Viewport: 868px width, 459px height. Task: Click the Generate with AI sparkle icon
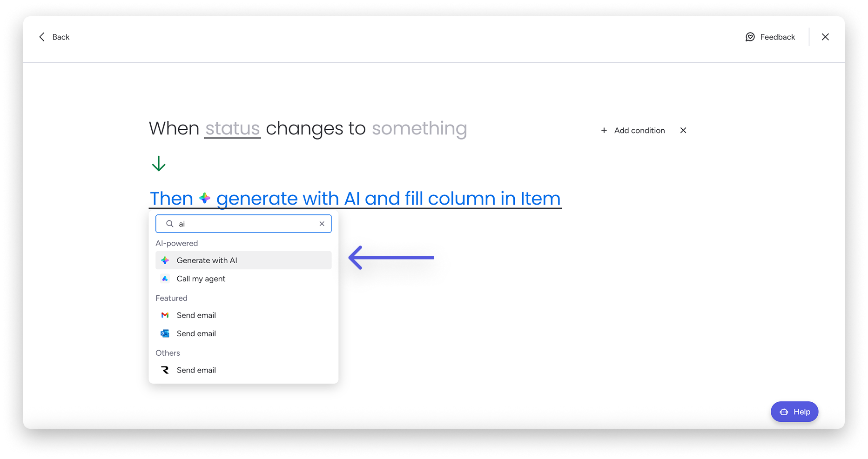[165, 260]
